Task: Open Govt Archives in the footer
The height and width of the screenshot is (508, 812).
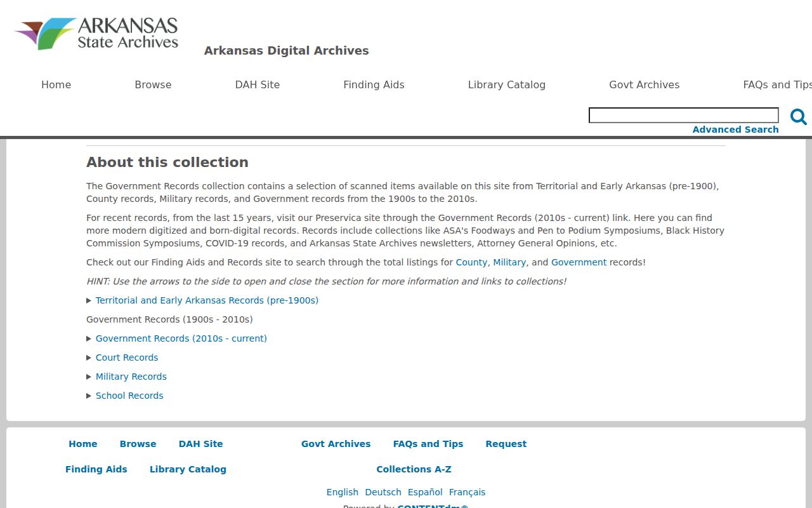Action: (x=336, y=444)
